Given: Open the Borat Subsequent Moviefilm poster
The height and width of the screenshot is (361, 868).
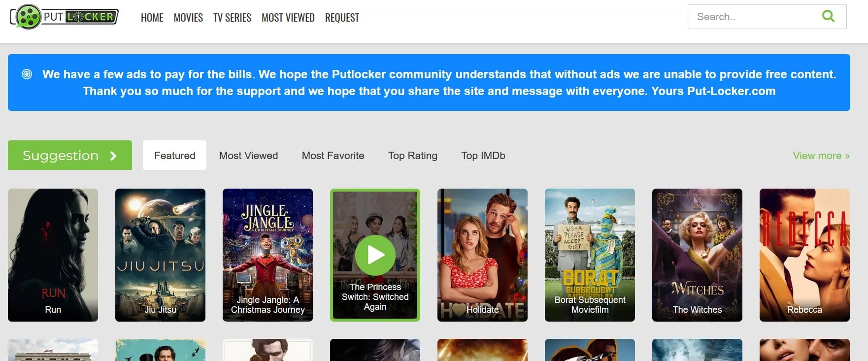Looking at the screenshot, I should 590,255.
